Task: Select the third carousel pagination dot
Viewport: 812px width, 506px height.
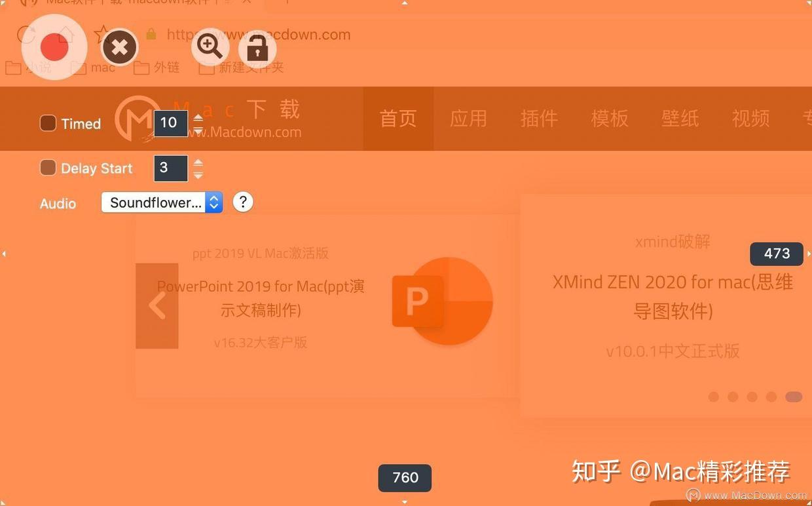Action: coord(752,397)
